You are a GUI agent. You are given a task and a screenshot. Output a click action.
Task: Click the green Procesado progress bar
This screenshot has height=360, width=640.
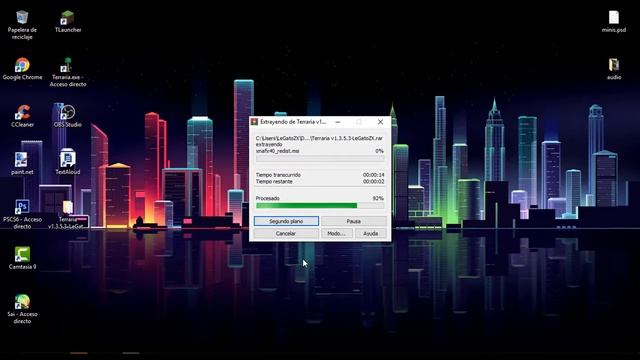pyautogui.click(x=320, y=206)
